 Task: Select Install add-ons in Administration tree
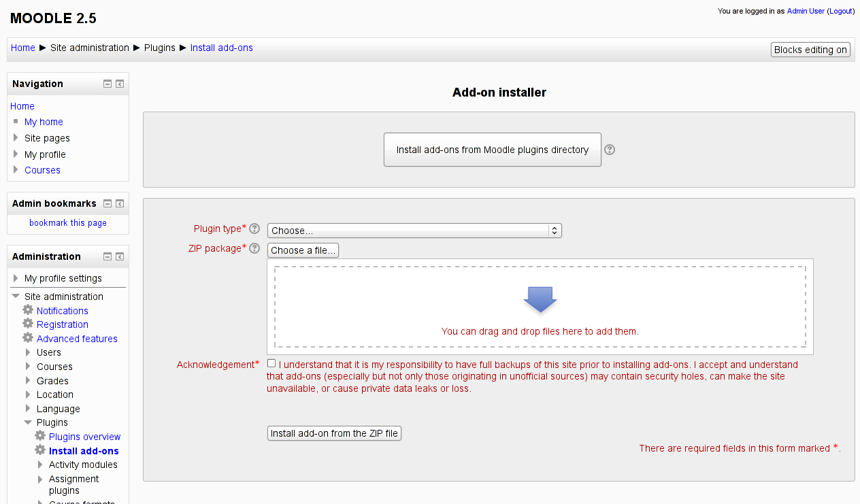[x=84, y=451]
